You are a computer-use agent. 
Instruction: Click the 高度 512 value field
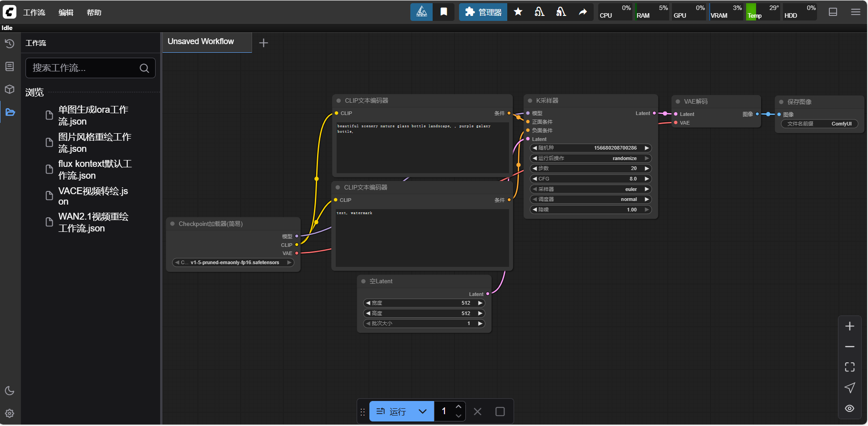coord(424,314)
